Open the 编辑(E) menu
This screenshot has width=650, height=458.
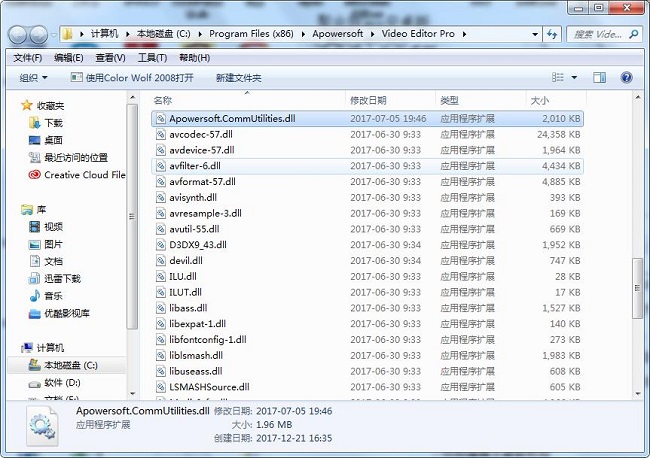click(69, 58)
